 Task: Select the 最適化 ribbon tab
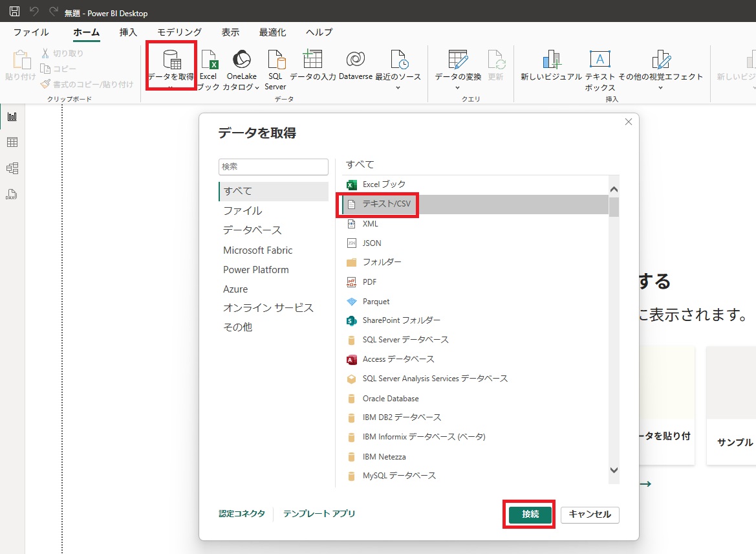coord(272,32)
